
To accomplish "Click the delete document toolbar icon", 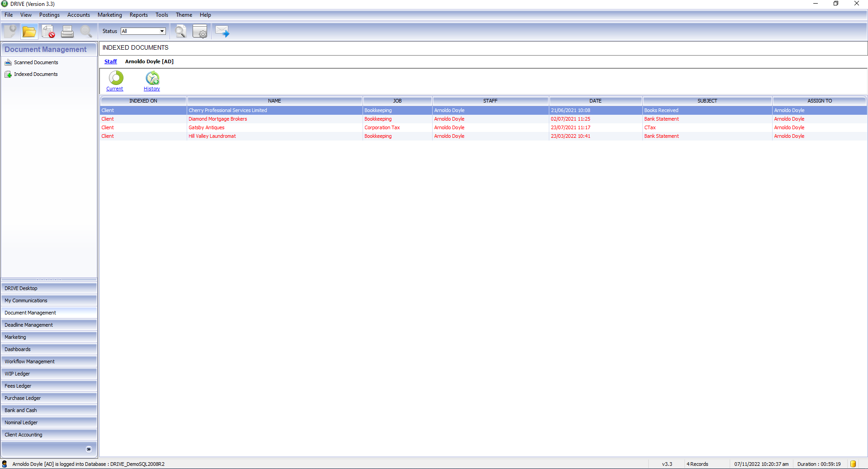I will (x=48, y=32).
